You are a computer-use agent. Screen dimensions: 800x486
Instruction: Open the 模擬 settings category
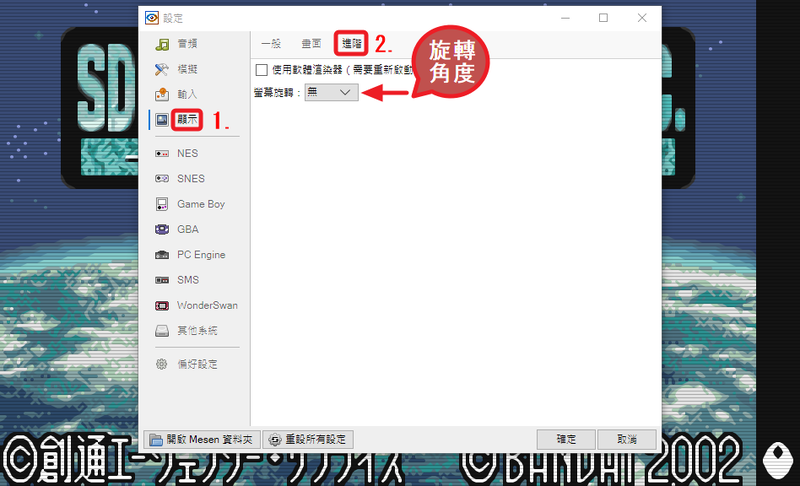(x=187, y=69)
